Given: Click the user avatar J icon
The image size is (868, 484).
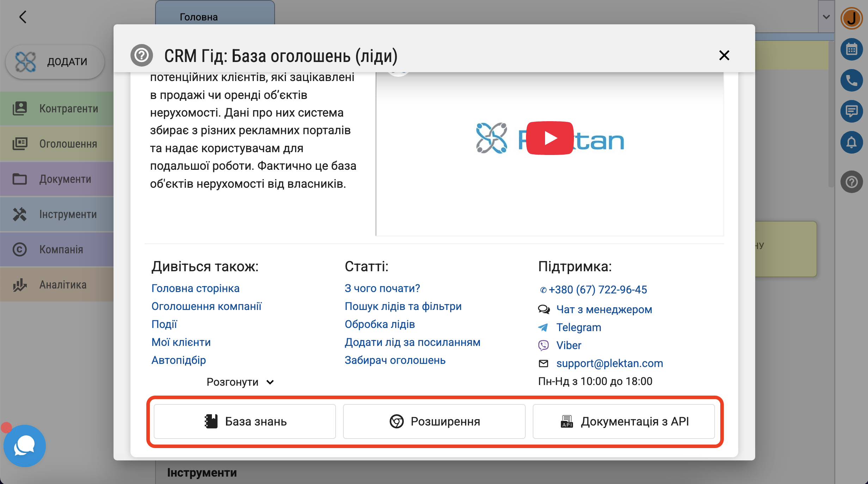Looking at the screenshot, I should [x=851, y=18].
